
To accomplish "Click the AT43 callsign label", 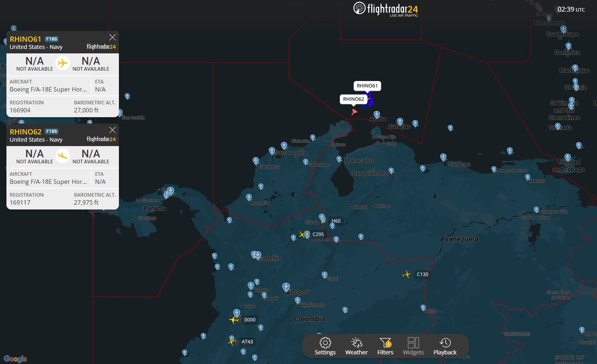I will point(247,342).
